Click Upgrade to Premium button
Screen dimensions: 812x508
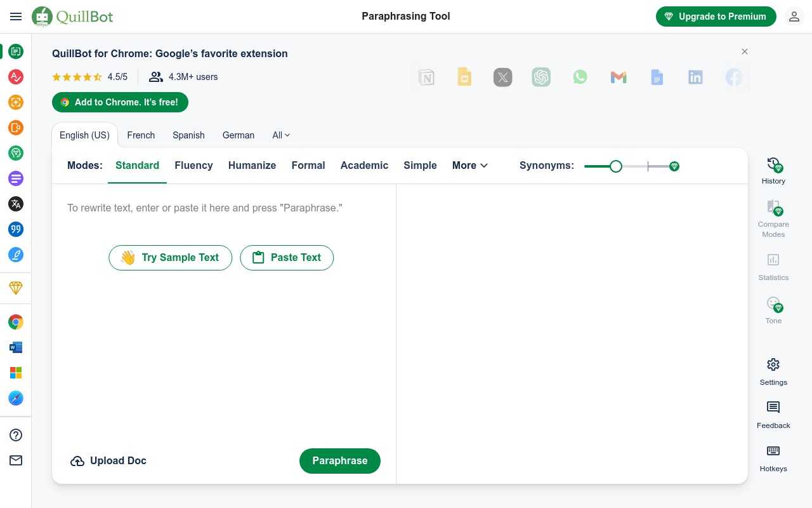[716, 17]
